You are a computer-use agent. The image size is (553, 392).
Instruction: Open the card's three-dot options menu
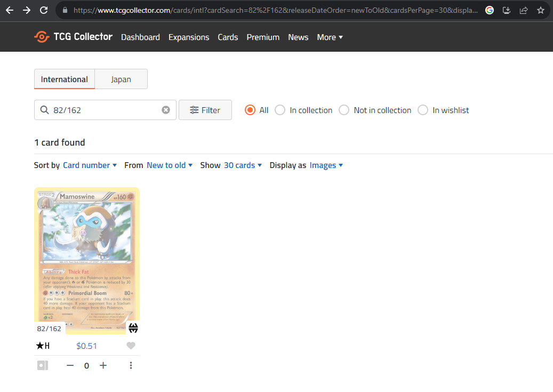pyautogui.click(x=131, y=365)
